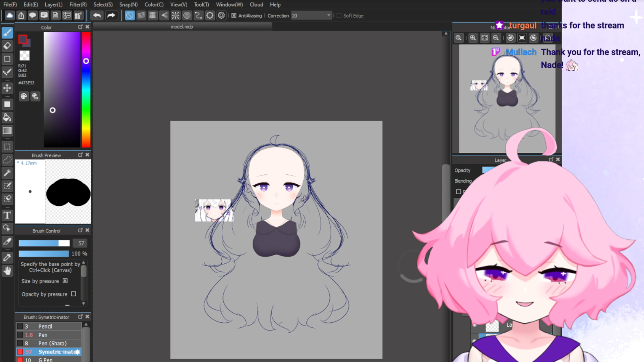Enable the radial snap icon
This screenshot has height=362, width=644.
coord(175,15)
